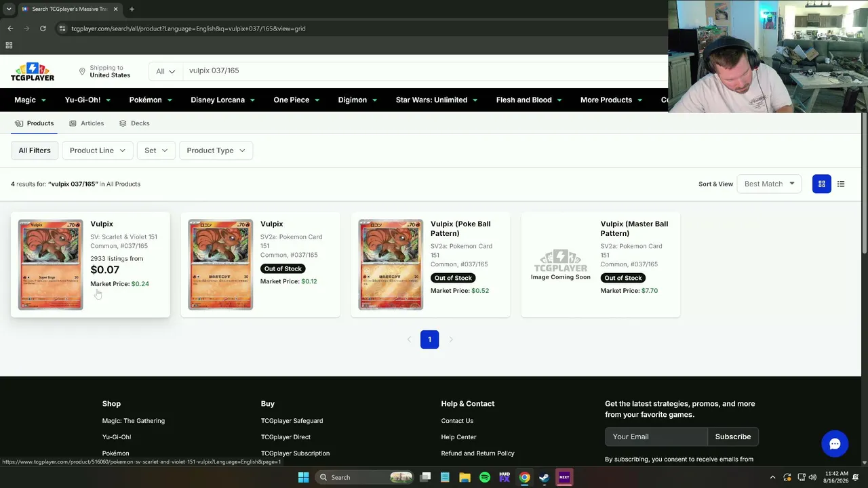Open the Best Match sort dropdown
This screenshot has width=868, height=488.
pyautogui.click(x=769, y=184)
